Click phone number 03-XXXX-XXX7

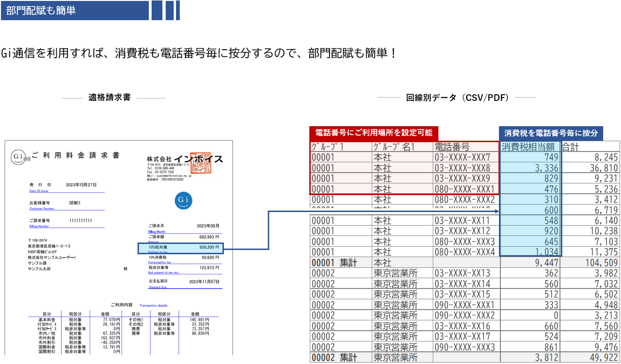462,157
